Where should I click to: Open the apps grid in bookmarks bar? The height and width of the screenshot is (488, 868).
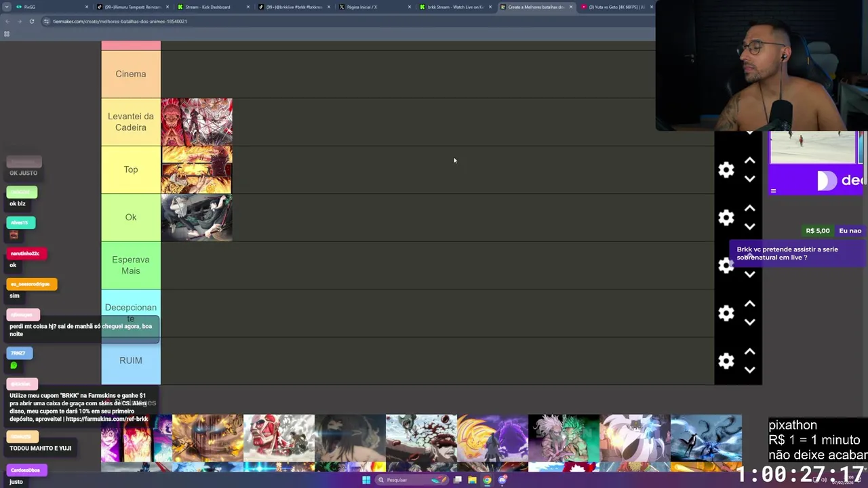[7, 34]
